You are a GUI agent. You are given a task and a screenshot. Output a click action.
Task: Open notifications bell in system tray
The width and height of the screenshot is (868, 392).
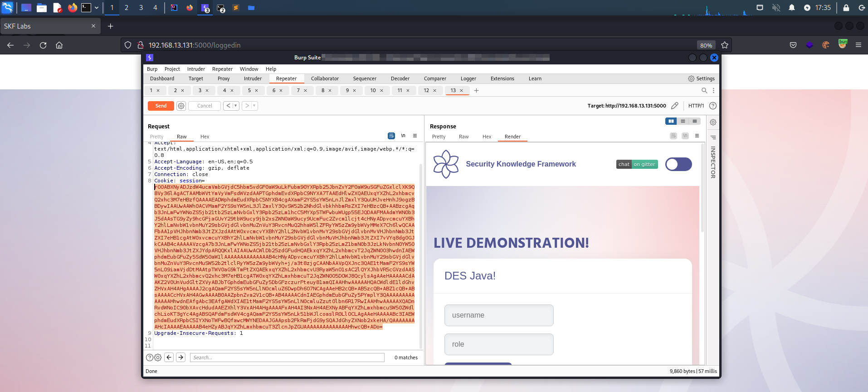click(x=792, y=7)
